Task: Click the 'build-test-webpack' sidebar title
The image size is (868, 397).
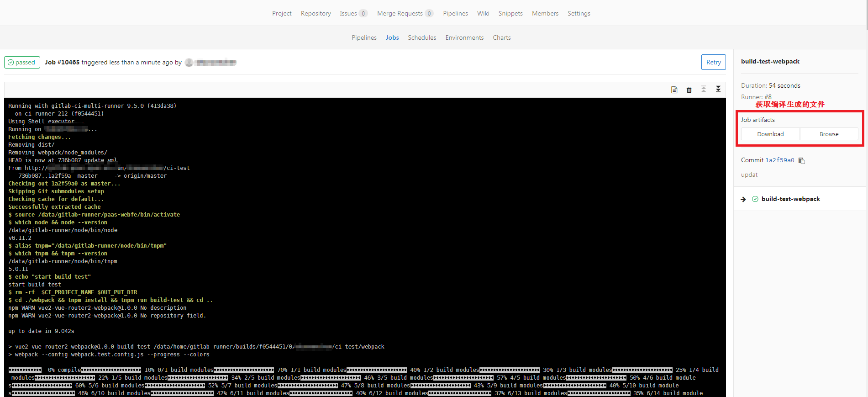Action: [x=770, y=61]
